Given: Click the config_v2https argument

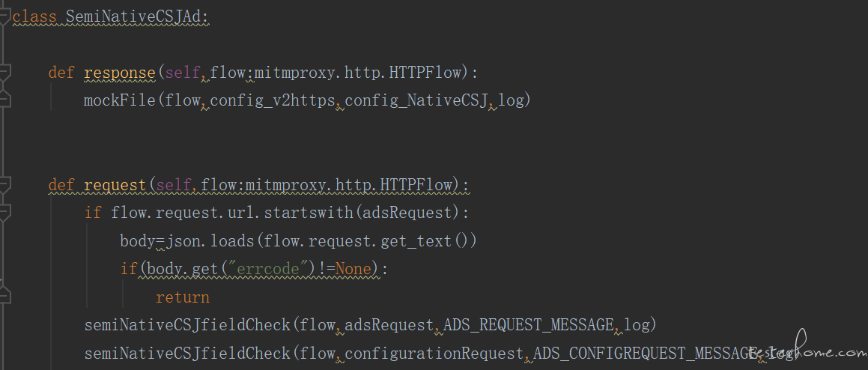Looking at the screenshot, I should point(273,100).
